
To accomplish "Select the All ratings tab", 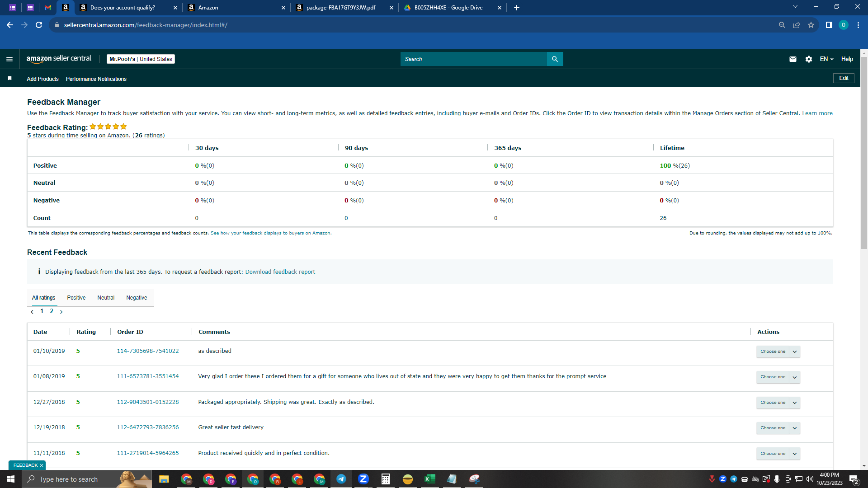I will pos(44,298).
